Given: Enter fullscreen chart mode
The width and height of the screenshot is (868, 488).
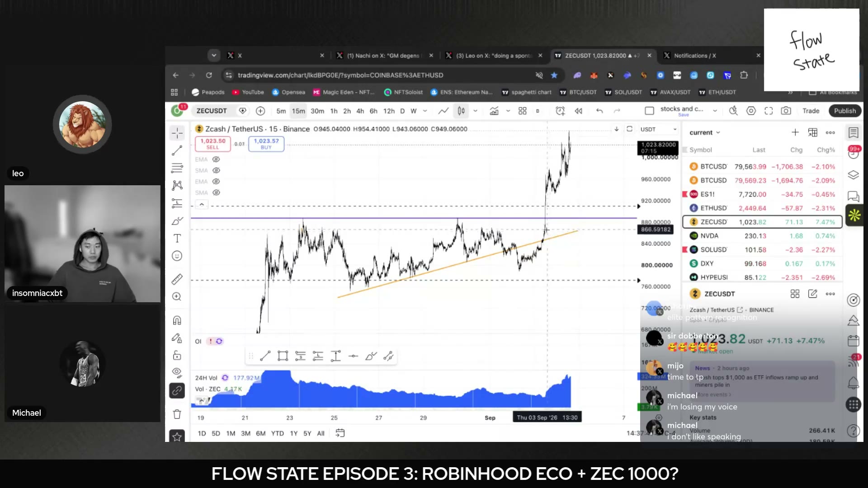Looking at the screenshot, I should point(769,111).
